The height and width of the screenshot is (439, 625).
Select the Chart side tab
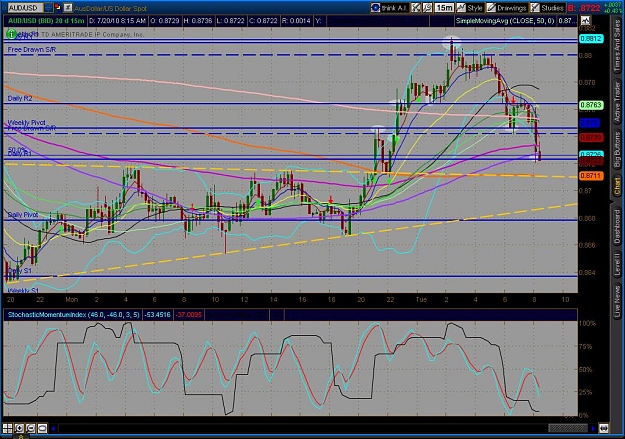pyautogui.click(x=617, y=187)
